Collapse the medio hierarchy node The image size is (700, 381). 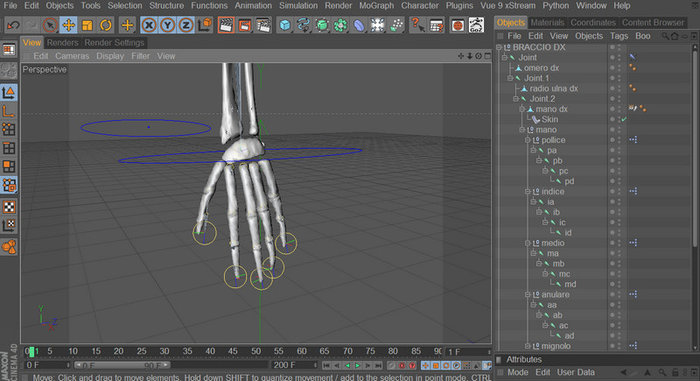tap(528, 243)
